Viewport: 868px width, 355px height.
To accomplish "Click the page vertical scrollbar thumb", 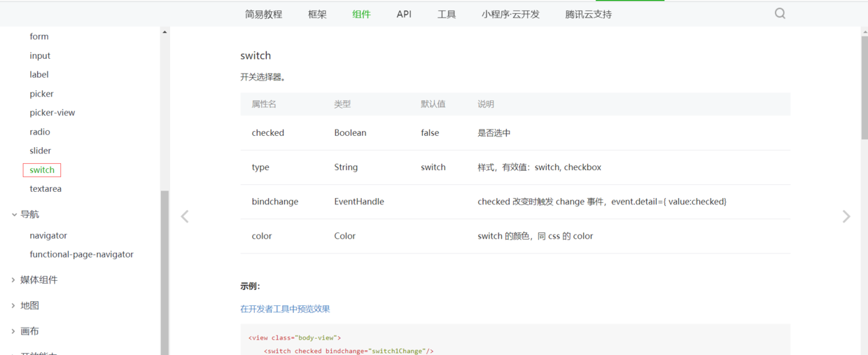I will click(x=864, y=88).
